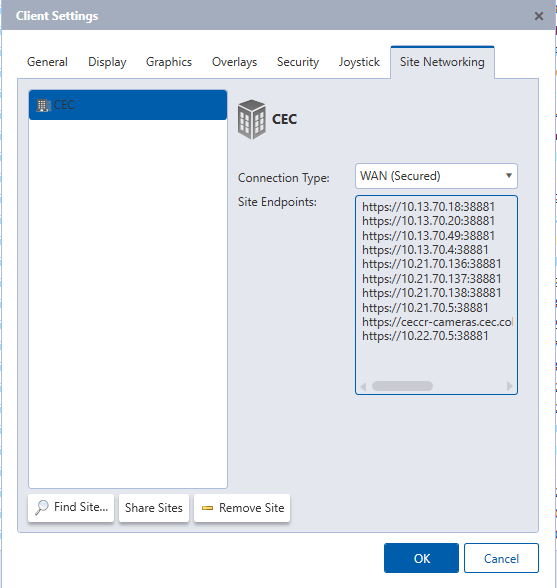The image size is (557, 588).
Task: Click the Share Sites button
Action: [154, 508]
